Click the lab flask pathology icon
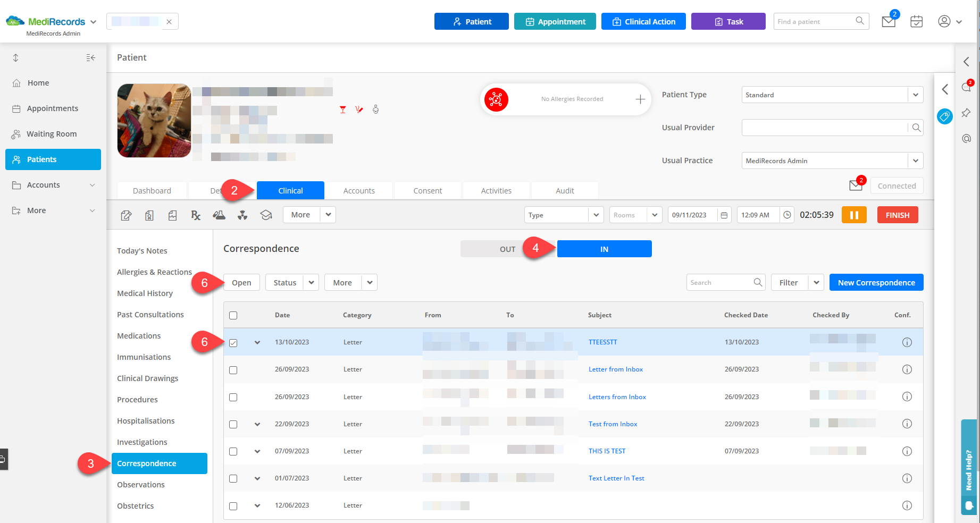 pos(219,215)
